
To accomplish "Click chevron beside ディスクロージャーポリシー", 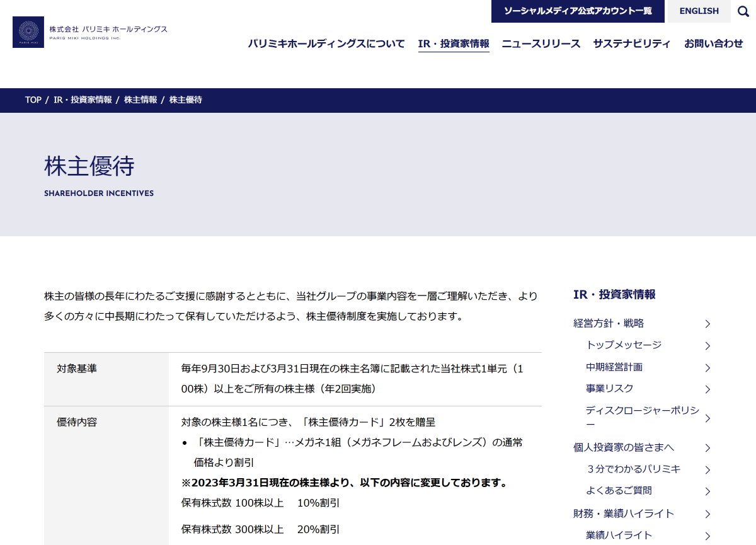I will 707,418.
